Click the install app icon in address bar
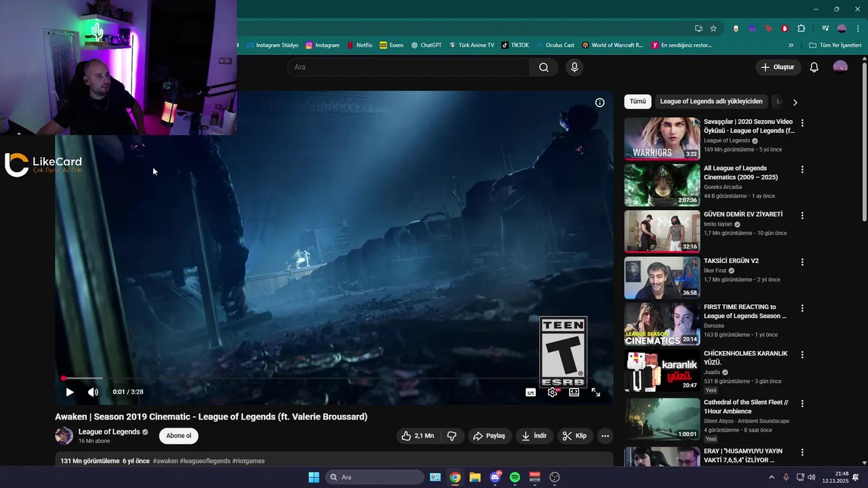The width and height of the screenshot is (868, 488). 698,28
